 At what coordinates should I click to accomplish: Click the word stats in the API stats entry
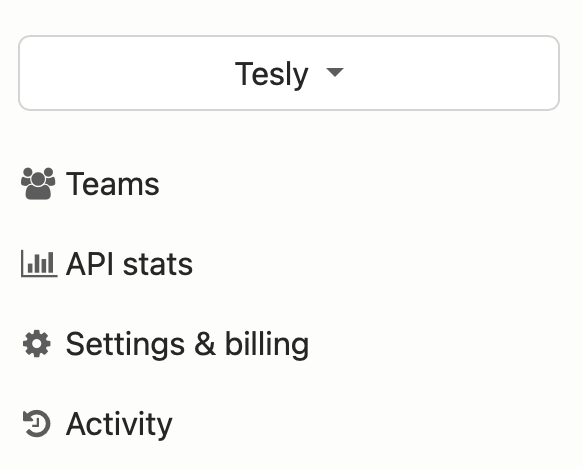point(158,264)
